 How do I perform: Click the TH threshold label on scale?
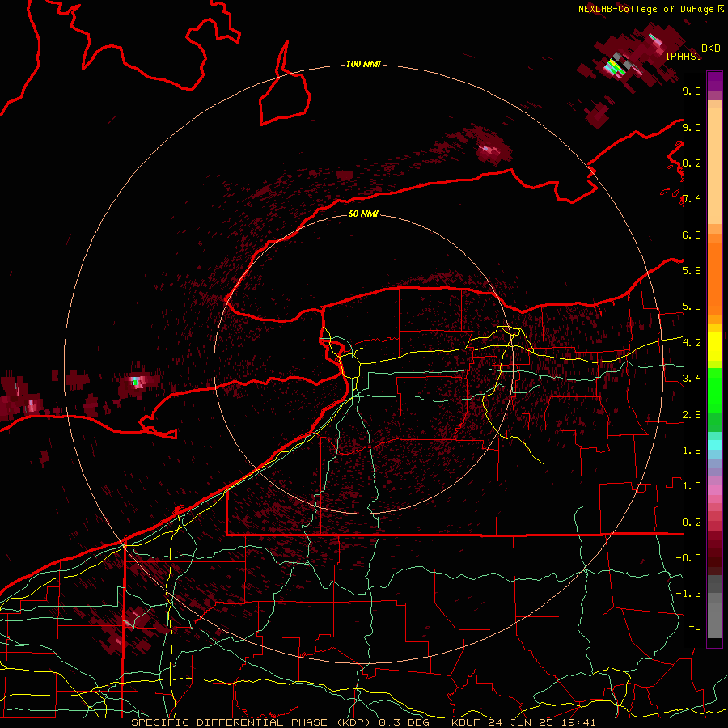pyautogui.click(x=695, y=630)
